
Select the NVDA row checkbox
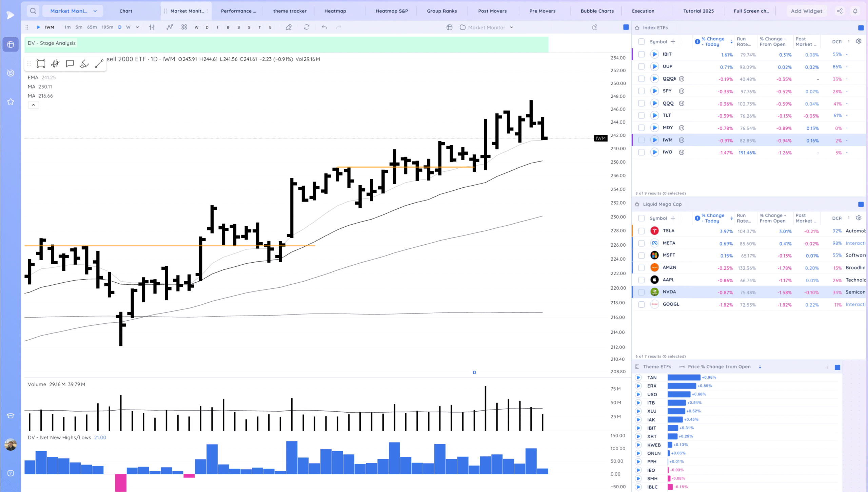click(x=641, y=292)
